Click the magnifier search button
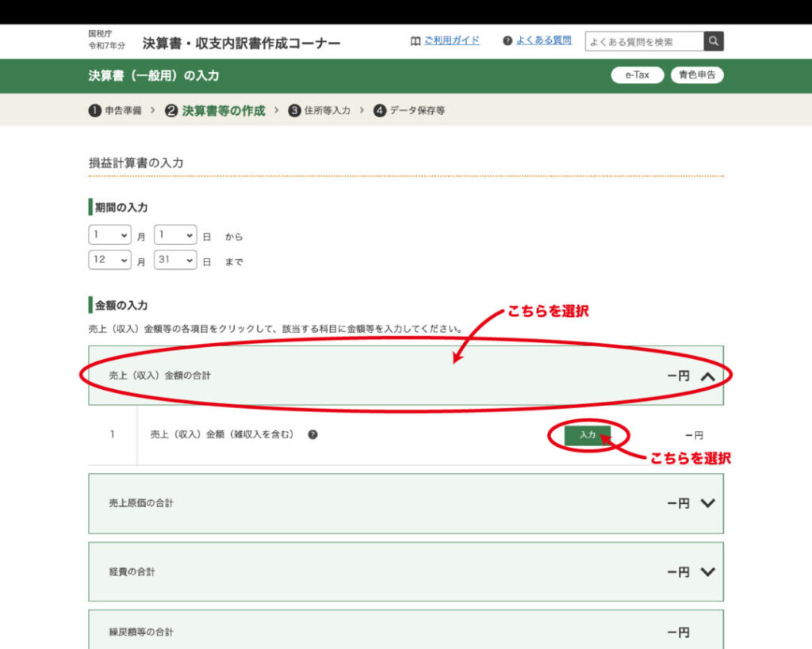Screen dimensions: 812x649 [714, 41]
